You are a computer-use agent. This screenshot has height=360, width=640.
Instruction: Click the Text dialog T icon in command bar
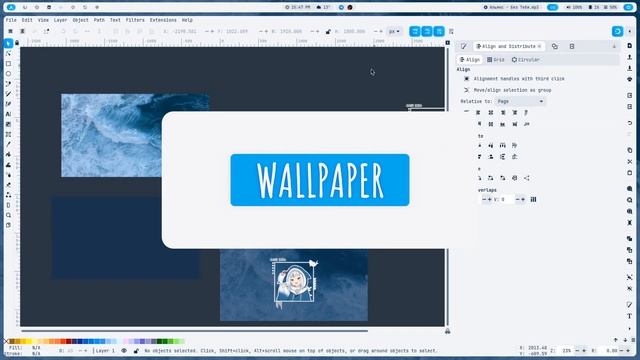click(x=629, y=316)
